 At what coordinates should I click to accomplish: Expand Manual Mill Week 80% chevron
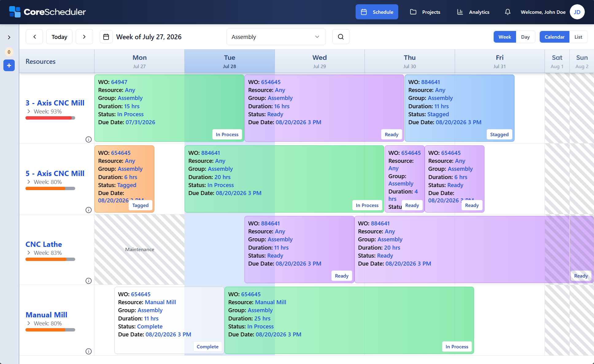pyautogui.click(x=29, y=323)
